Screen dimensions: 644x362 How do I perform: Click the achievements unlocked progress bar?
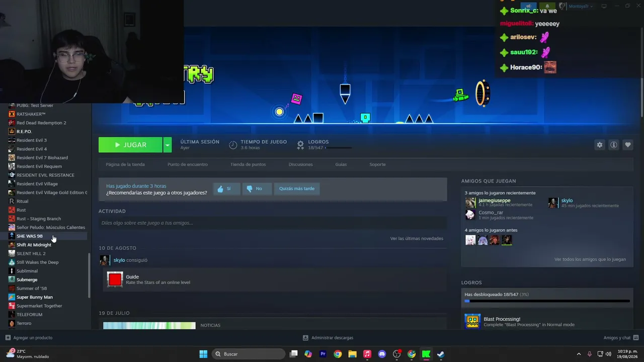pyautogui.click(x=547, y=301)
